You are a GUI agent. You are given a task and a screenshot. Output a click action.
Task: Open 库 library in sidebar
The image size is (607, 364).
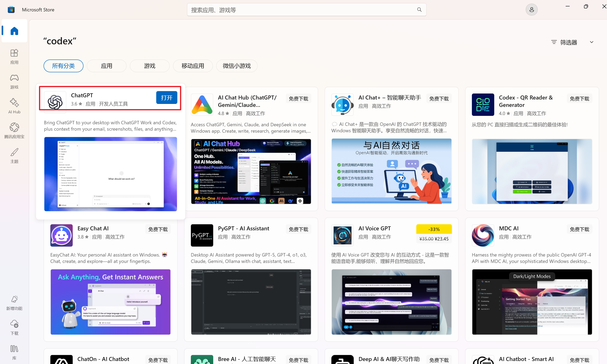[14, 352]
